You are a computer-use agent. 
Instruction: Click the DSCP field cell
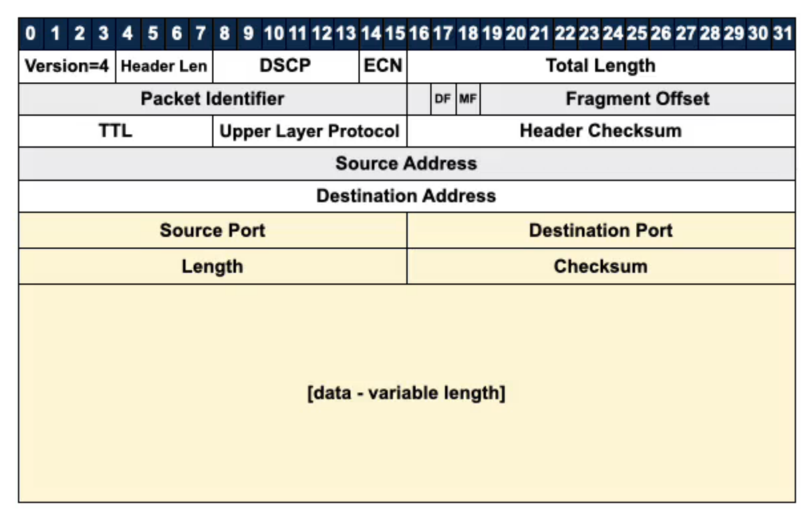coord(285,67)
